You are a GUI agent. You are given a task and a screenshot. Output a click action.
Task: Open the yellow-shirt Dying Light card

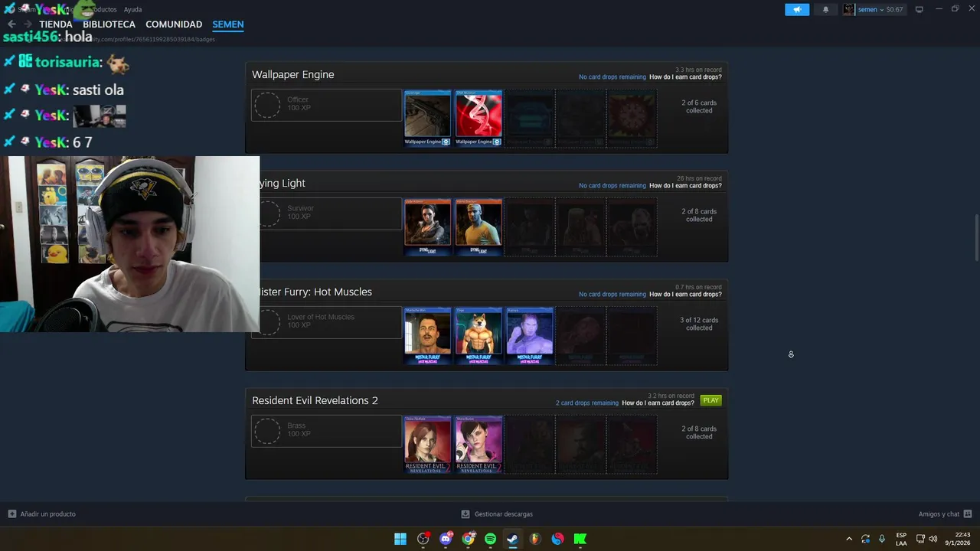(479, 227)
